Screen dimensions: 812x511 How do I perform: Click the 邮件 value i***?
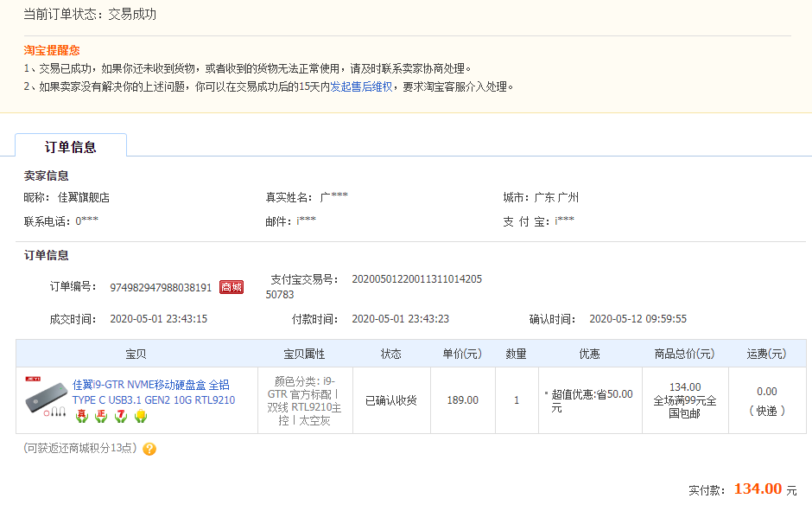306,221
